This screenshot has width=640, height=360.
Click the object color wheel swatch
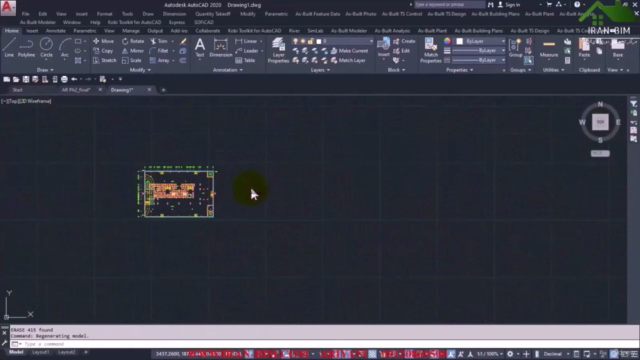(x=447, y=41)
